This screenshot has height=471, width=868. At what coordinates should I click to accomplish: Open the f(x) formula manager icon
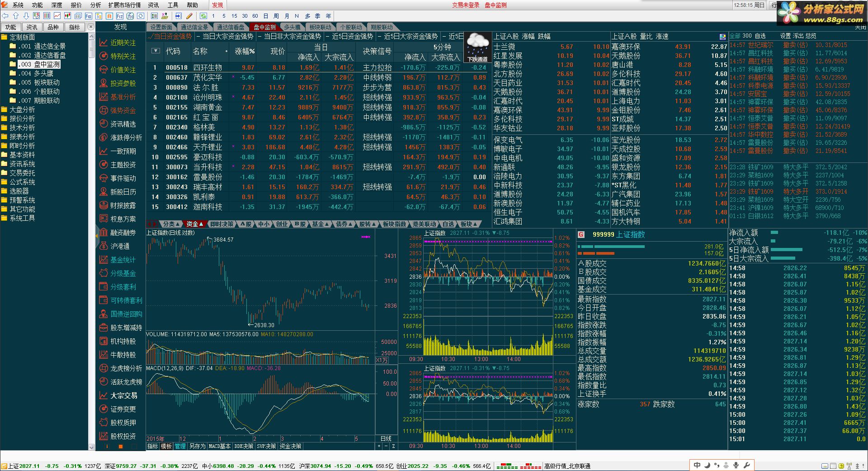[x=130, y=16]
